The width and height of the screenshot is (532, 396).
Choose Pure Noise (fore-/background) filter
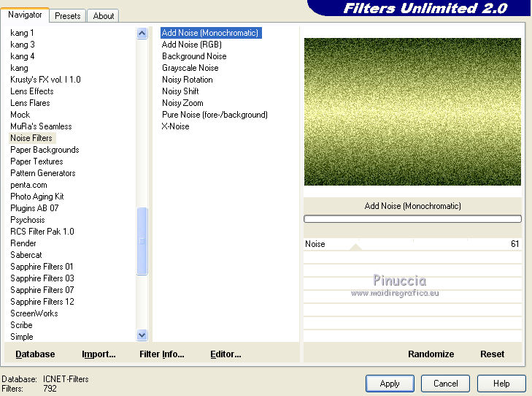pos(215,115)
